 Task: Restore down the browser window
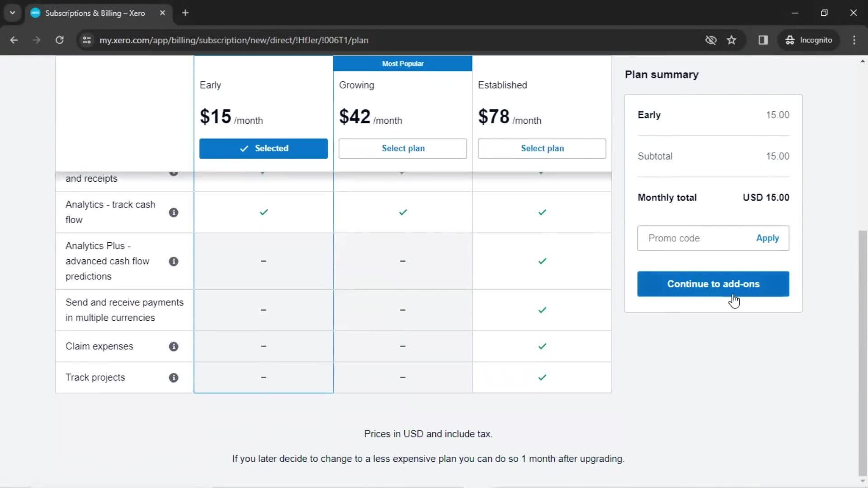pyautogui.click(x=824, y=13)
